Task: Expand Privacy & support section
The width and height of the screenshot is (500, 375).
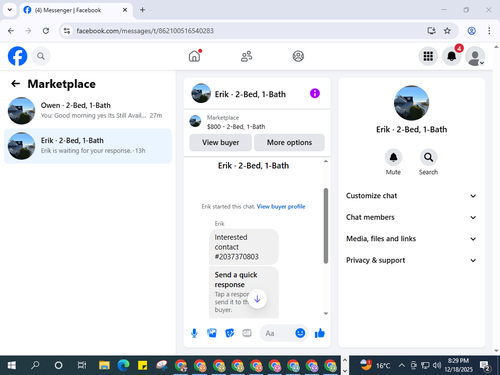Action: (x=411, y=260)
